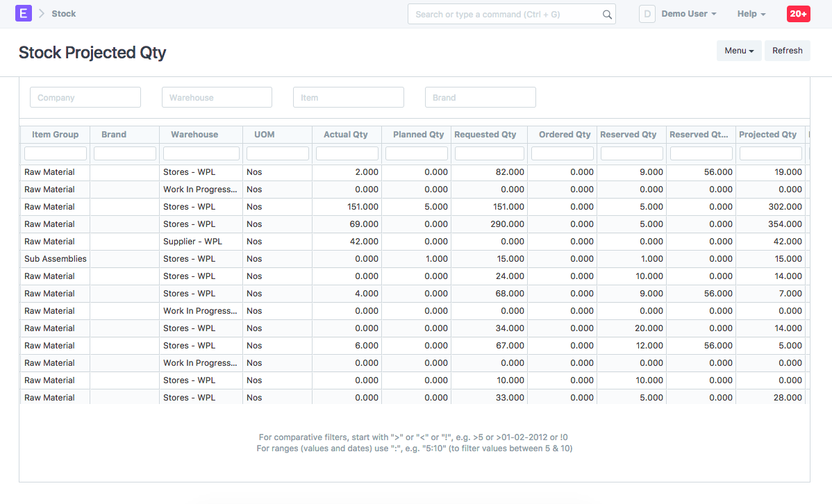Viewport: 832px width, 504px height.
Task: Click the Projected Qty column header
Action: tap(767, 135)
